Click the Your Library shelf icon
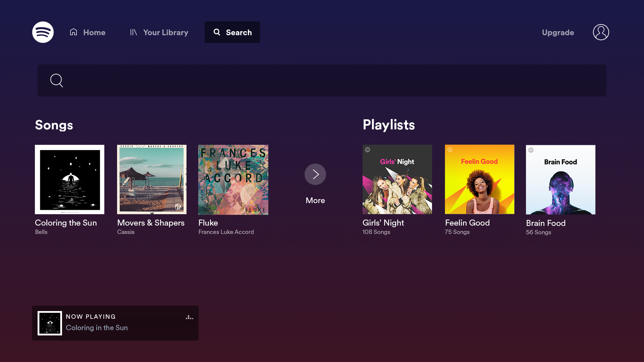Image resolution: width=644 pixels, height=362 pixels. coord(133,32)
